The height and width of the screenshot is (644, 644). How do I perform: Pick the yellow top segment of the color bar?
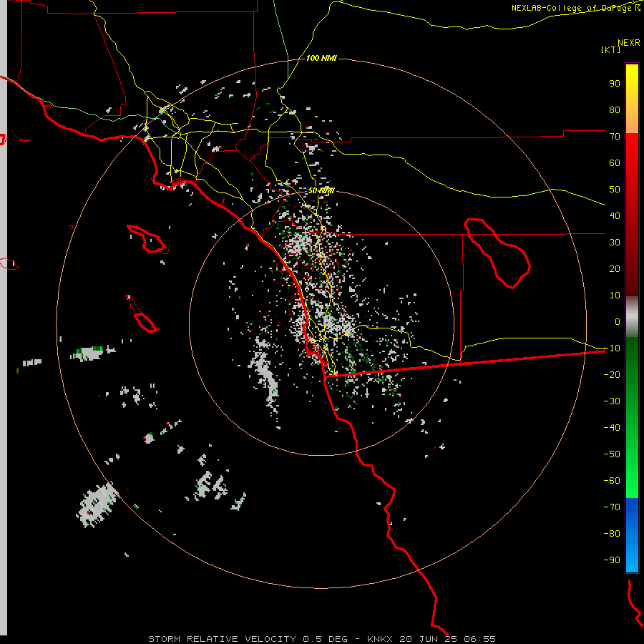tap(632, 99)
